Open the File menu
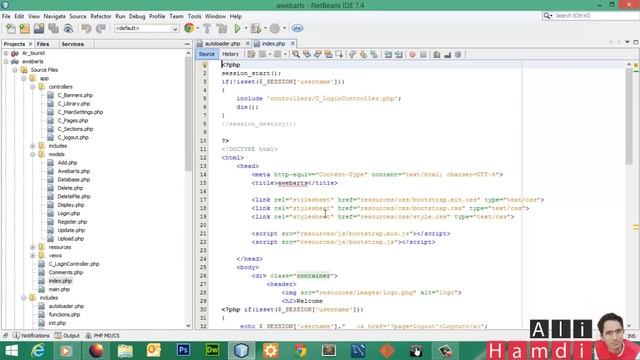This screenshot has width=640, height=360. (x=6, y=16)
